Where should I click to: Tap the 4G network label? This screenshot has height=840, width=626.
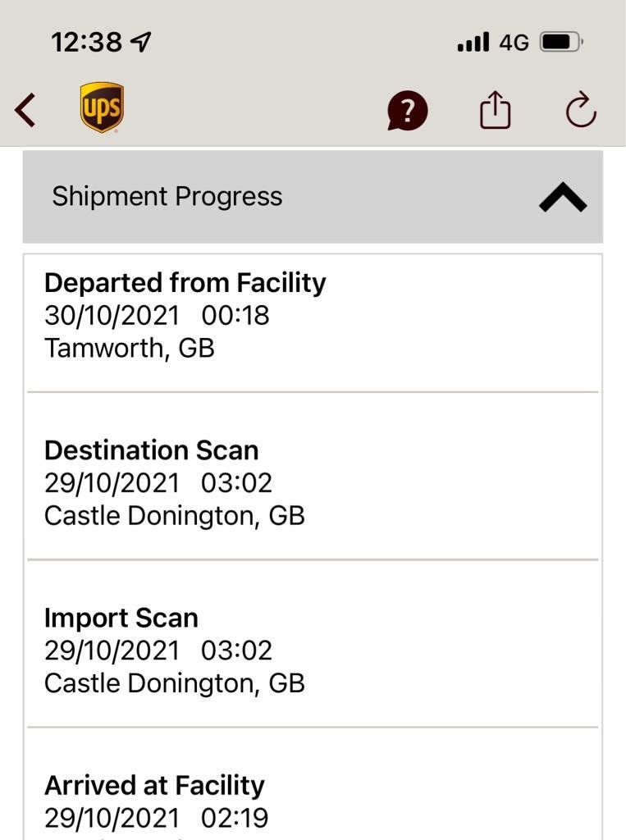(x=514, y=42)
